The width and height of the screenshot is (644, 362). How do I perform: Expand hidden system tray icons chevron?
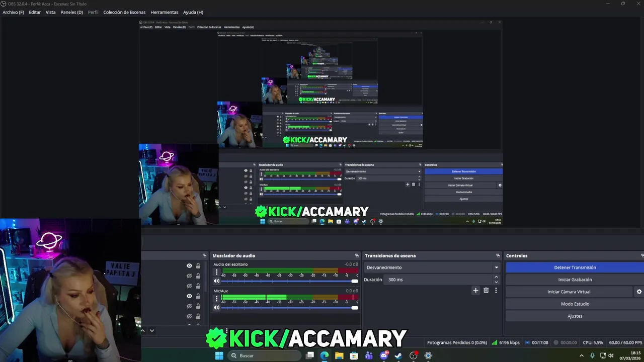pyautogui.click(x=582, y=355)
